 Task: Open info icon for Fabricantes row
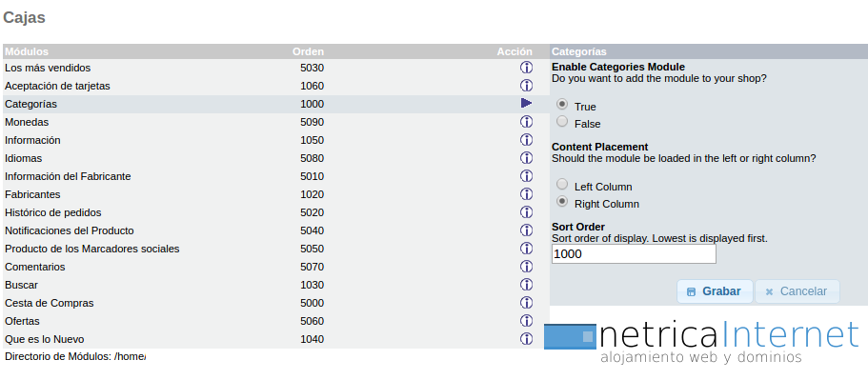[526, 194]
